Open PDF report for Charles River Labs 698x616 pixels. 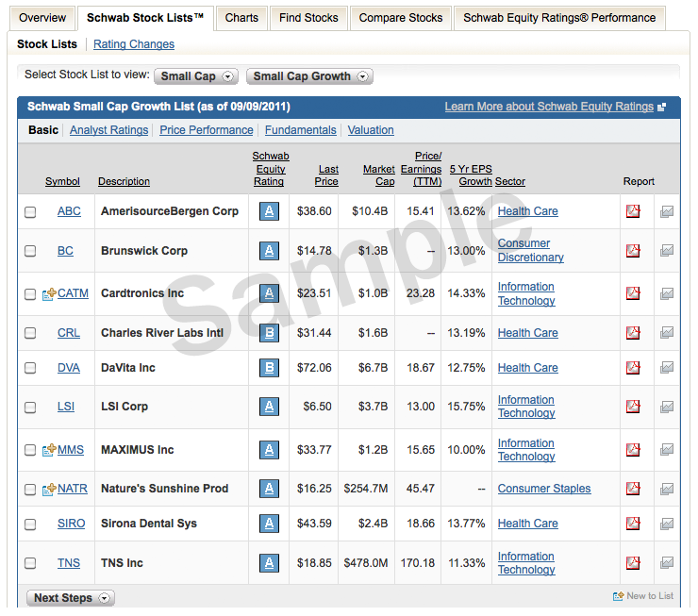tap(633, 332)
